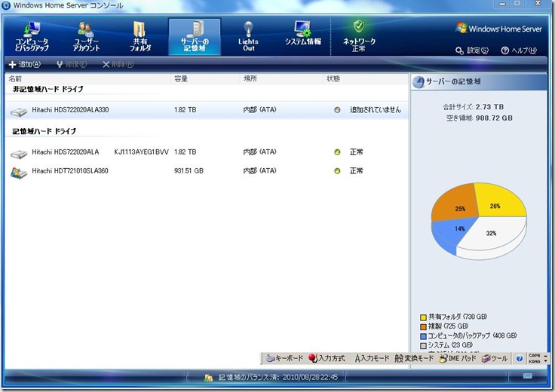The height and width of the screenshot is (392, 555).
Task: Toggle the CAPS KANA indicator
Action: click(535, 358)
